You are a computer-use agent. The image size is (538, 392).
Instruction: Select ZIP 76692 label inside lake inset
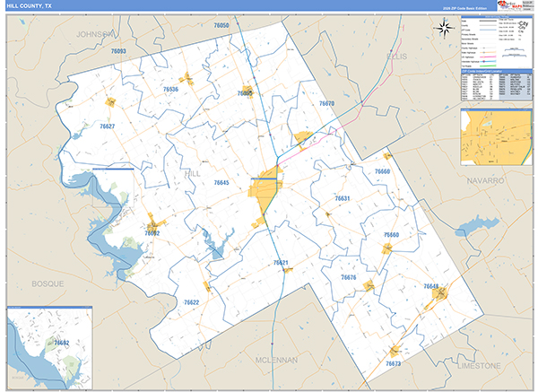tap(61, 343)
